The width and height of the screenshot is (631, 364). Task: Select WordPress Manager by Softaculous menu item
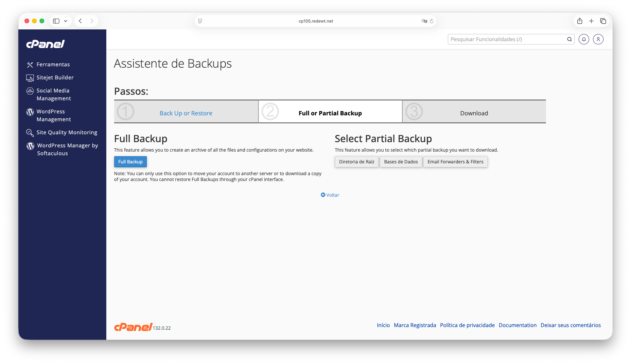pyautogui.click(x=67, y=149)
